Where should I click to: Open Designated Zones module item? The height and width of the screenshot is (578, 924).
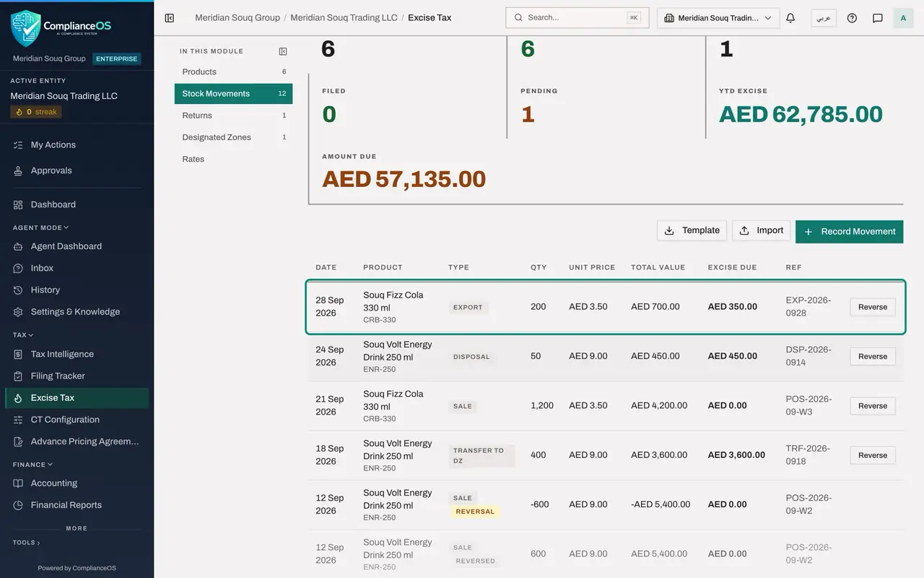[x=233, y=137]
